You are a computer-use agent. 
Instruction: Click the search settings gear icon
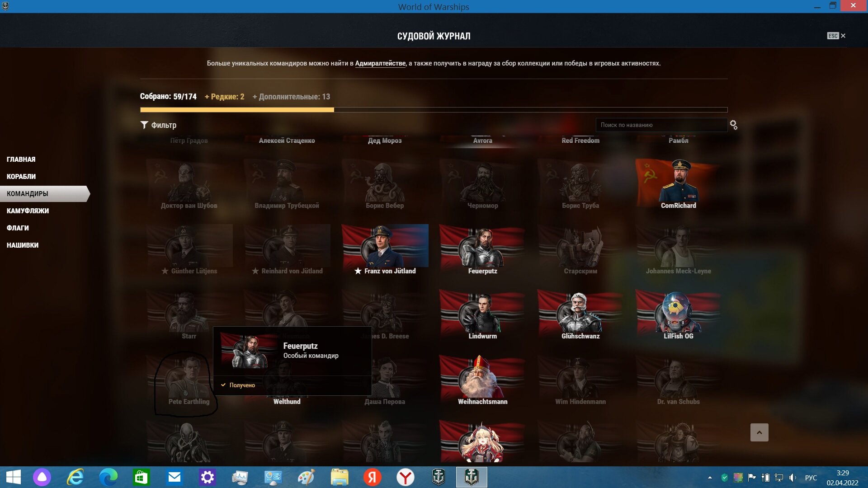[733, 125]
